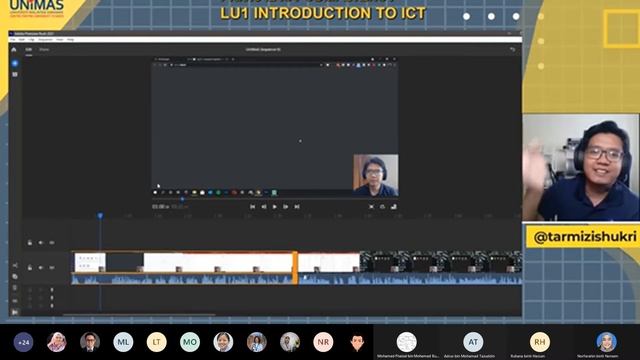Hide the lower clip track with its eye icon
The image size is (640, 360).
coord(52,268)
